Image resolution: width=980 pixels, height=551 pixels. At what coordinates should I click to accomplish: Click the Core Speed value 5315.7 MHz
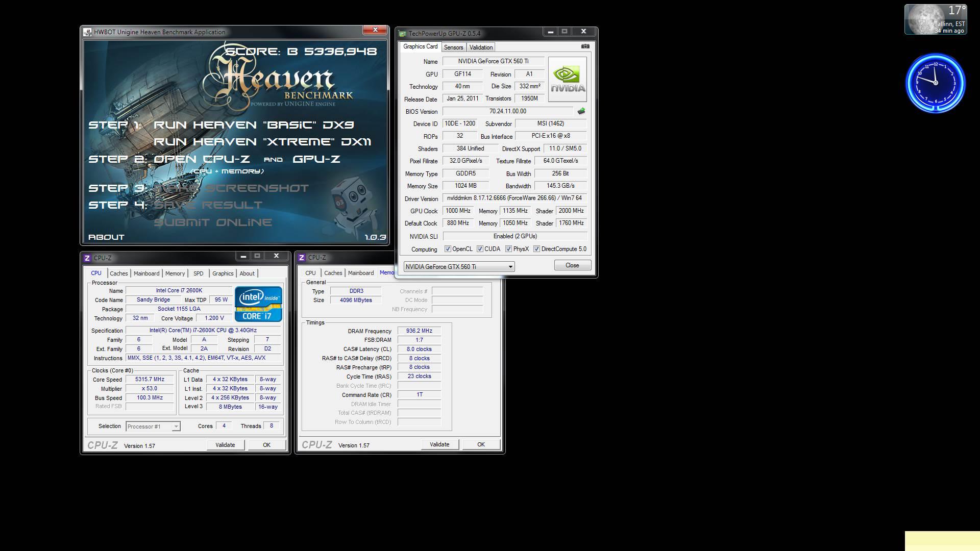[150, 380]
